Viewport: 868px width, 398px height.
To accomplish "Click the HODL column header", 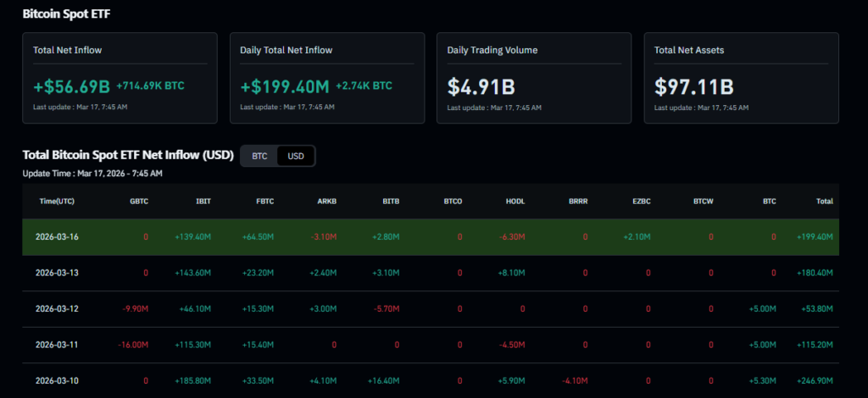I will click(515, 202).
